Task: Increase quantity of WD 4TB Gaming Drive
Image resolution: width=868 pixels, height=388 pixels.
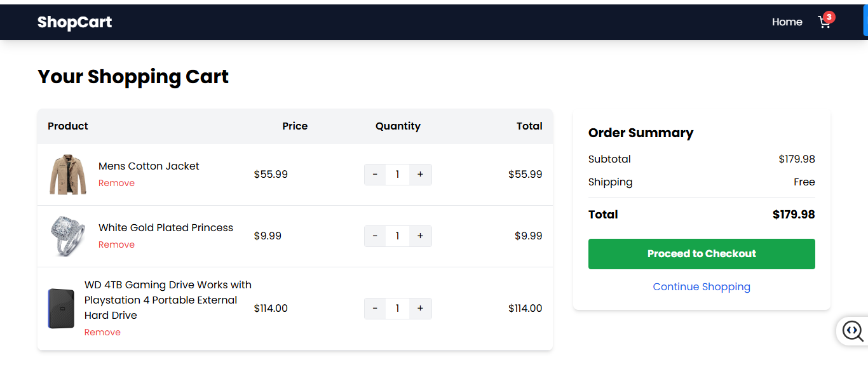Action: [420, 309]
